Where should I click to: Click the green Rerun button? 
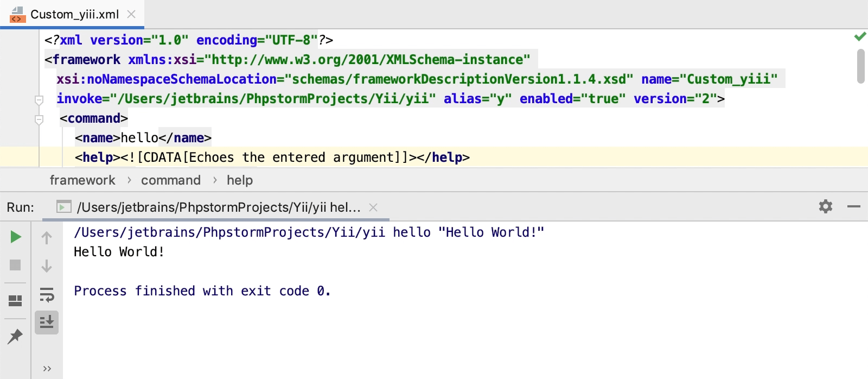[x=16, y=237]
